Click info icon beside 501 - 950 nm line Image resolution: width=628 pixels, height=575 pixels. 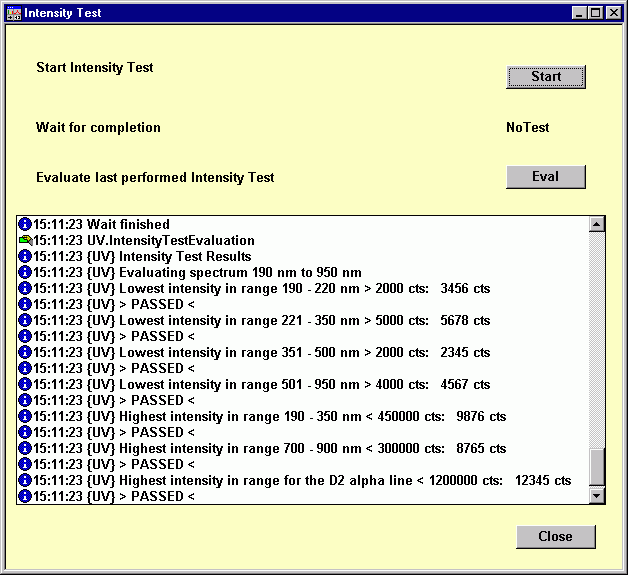25,384
